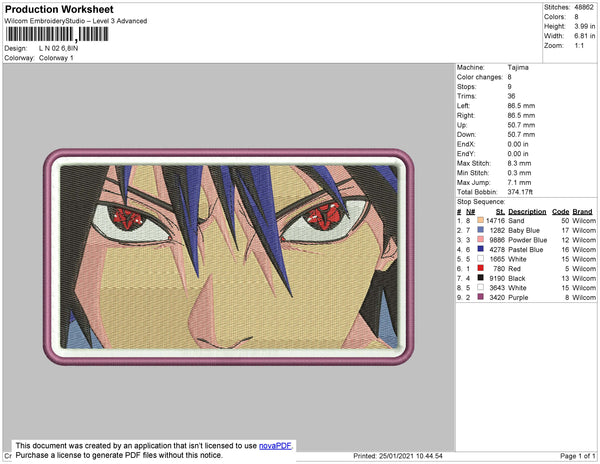
Task: Click the novaPDF hyperlink
Action: tap(275, 446)
